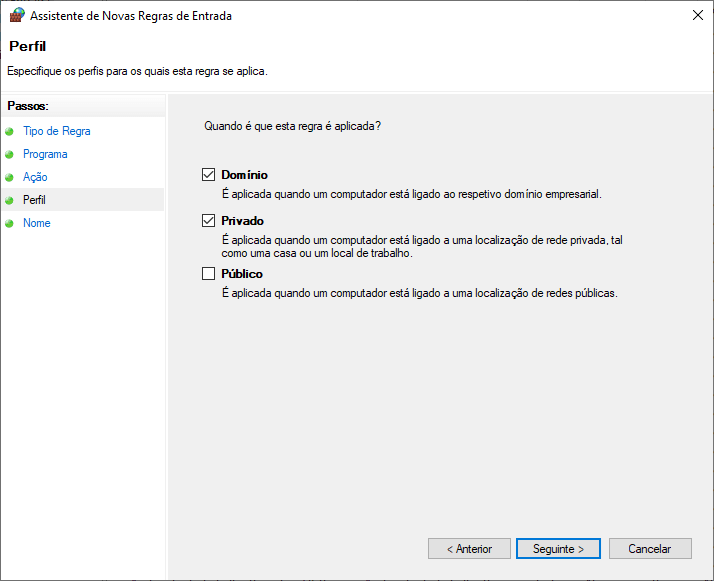Enable the Público profile checkbox
Image resolution: width=714 pixels, height=581 pixels.
coord(209,274)
